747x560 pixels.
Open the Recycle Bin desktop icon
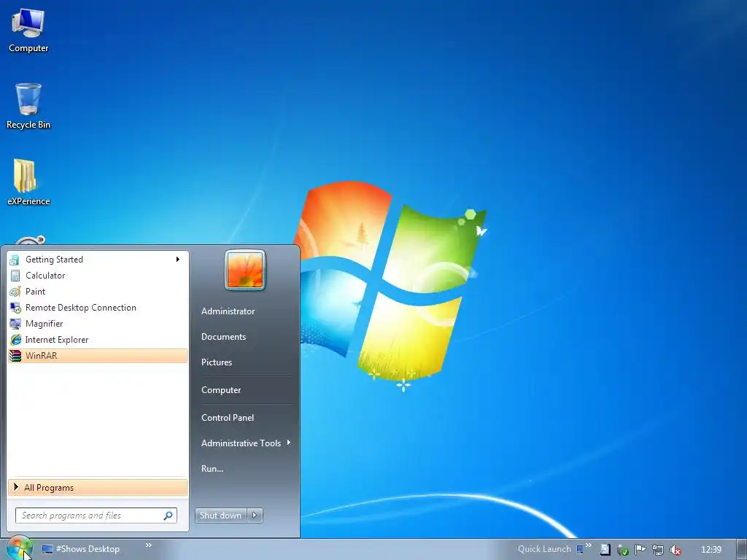(28, 106)
